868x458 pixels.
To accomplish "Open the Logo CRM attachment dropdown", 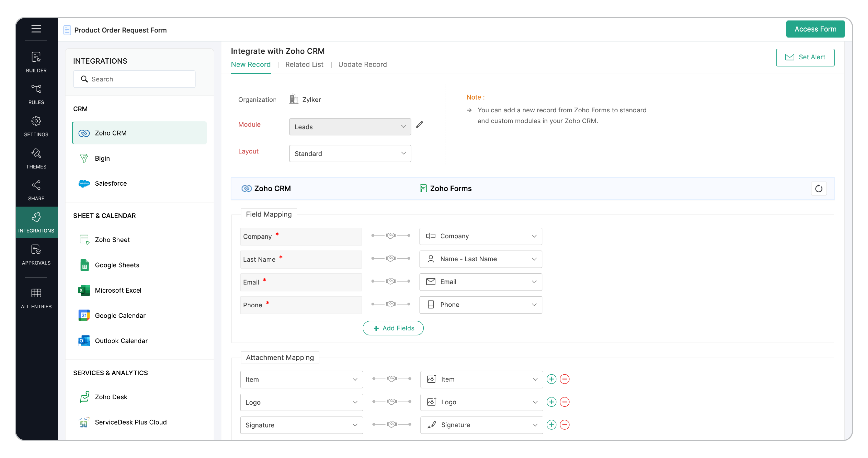I will (x=301, y=402).
